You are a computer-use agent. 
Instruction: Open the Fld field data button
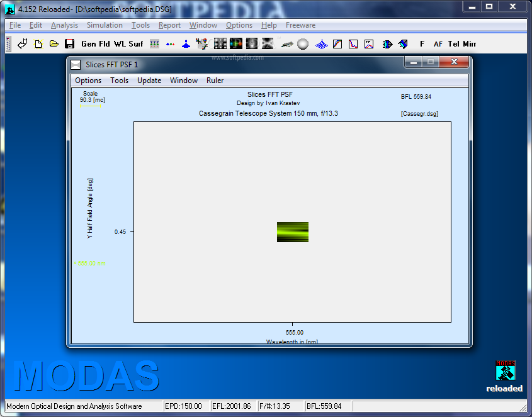(105, 44)
